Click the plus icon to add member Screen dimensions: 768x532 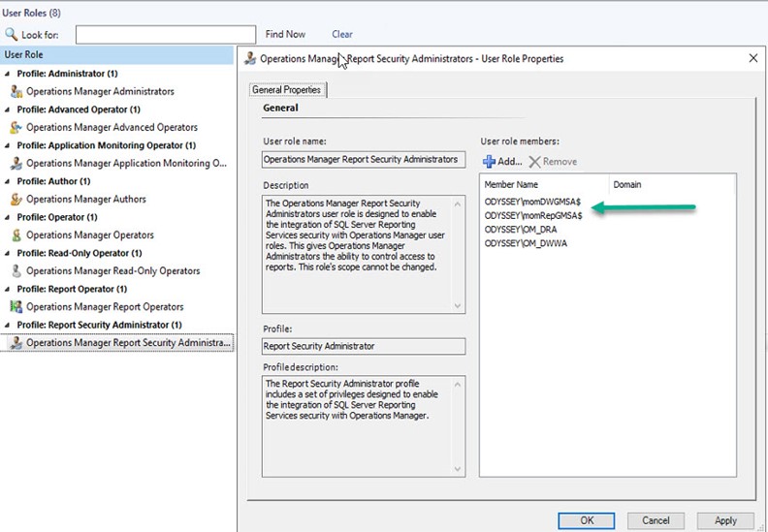tap(489, 162)
